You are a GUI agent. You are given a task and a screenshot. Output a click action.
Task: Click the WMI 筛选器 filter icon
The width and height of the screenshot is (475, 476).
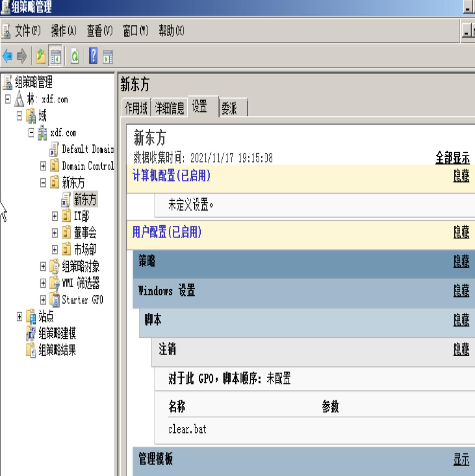54,283
